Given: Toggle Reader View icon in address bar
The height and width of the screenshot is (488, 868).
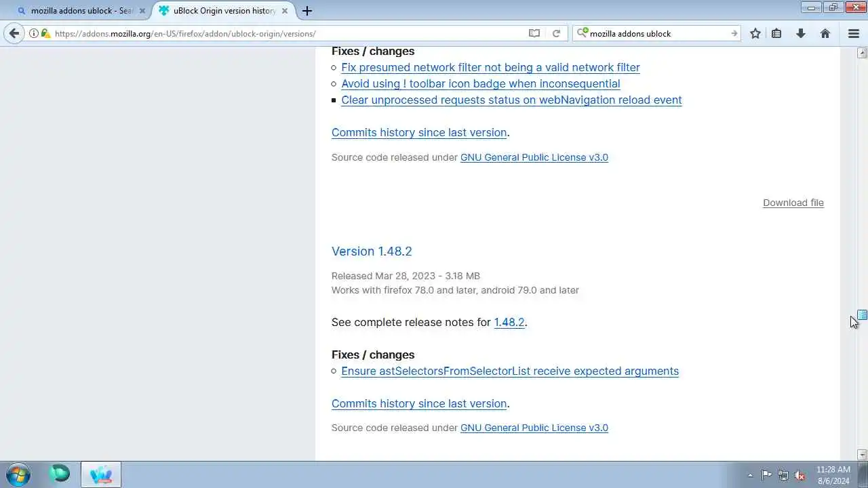Looking at the screenshot, I should 534,33.
